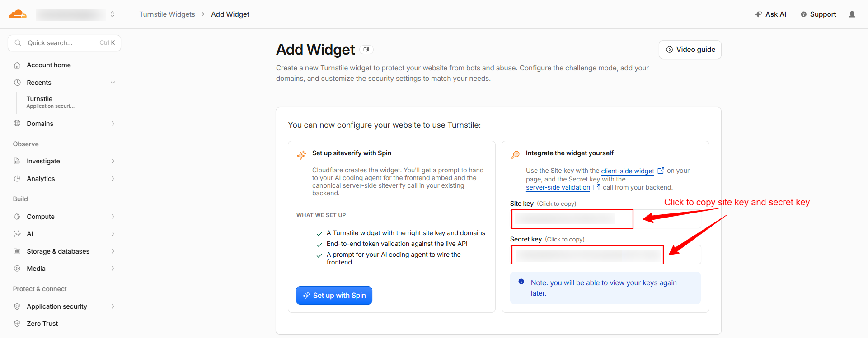Open the account switcher dropdown arrows
The height and width of the screenshot is (338, 868).
[x=113, y=14]
